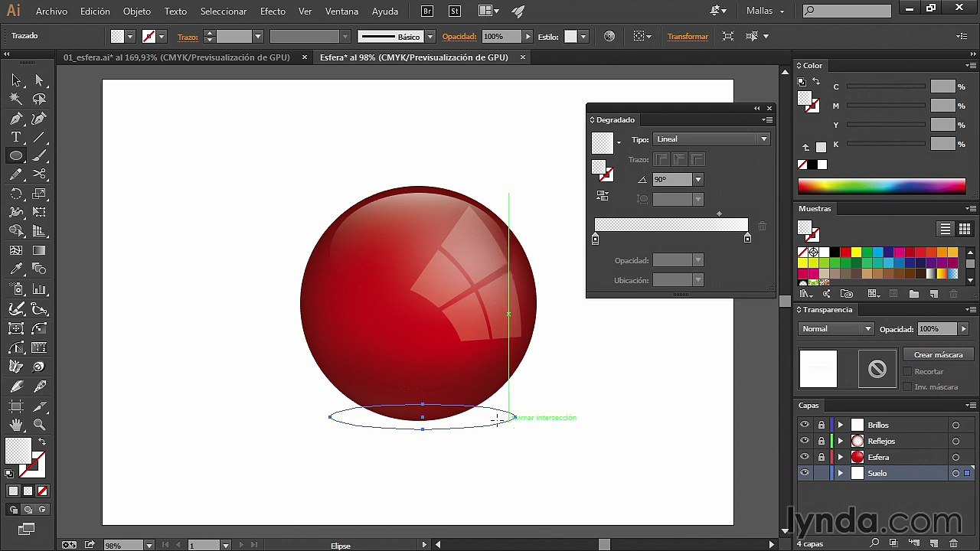The width and height of the screenshot is (980, 551).
Task: Switch Muestras panel to thumbnail view
Action: coord(964,229)
